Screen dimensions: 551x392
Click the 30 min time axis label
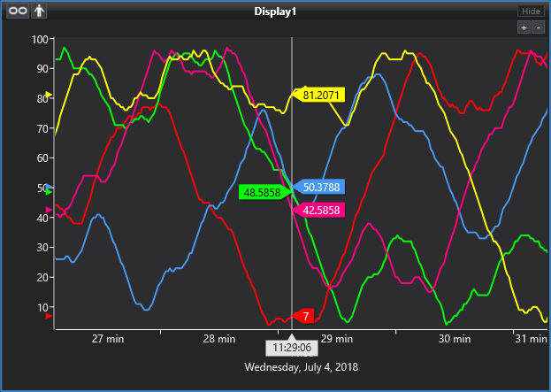coord(454,338)
